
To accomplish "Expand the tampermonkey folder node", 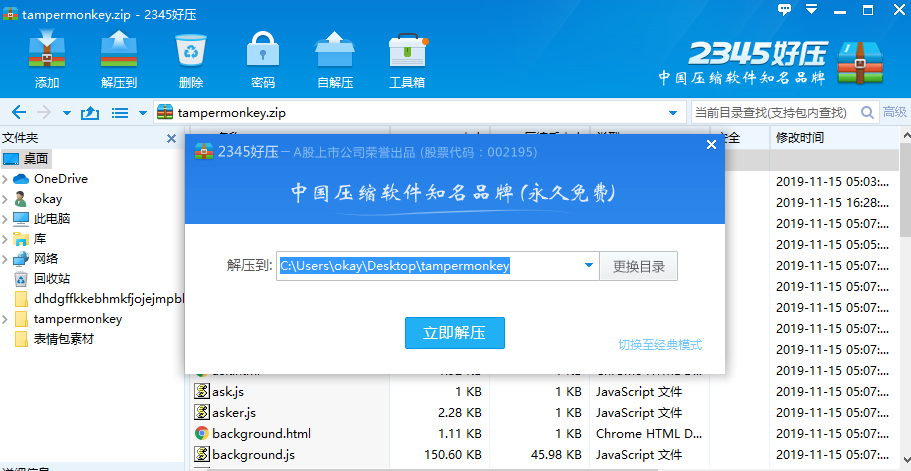I will [x=5, y=319].
